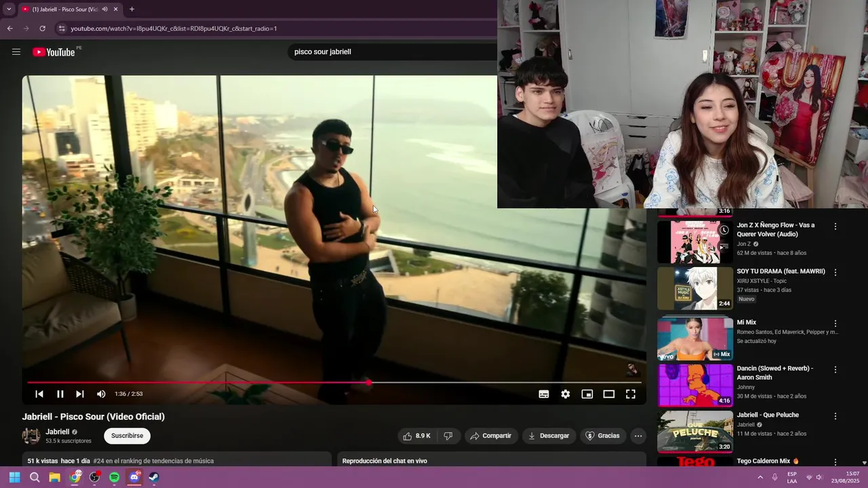Open Jabriell - Que Peluche thumbnail
This screenshot has height=488, width=868.
click(x=695, y=431)
